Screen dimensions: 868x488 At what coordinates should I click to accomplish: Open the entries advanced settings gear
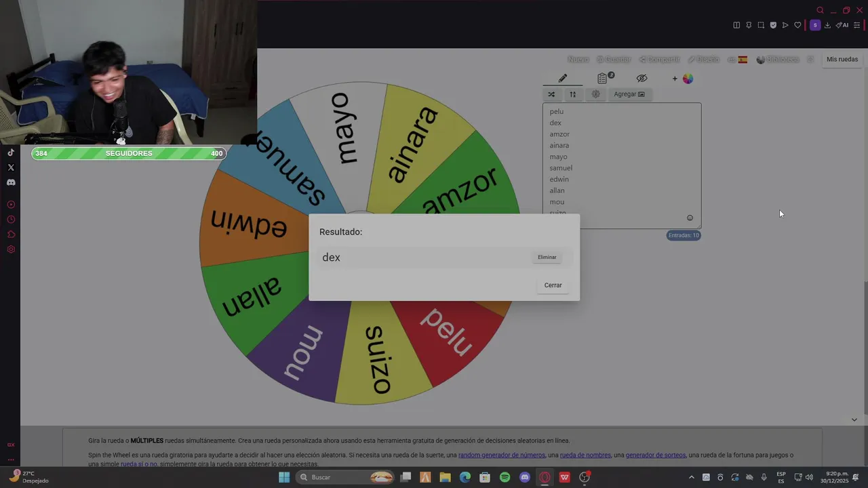pos(595,94)
